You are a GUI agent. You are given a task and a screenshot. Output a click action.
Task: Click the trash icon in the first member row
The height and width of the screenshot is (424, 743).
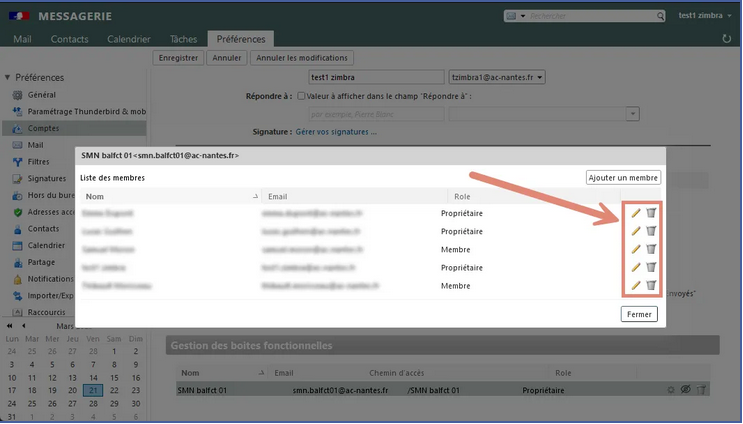click(x=651, y=213)
